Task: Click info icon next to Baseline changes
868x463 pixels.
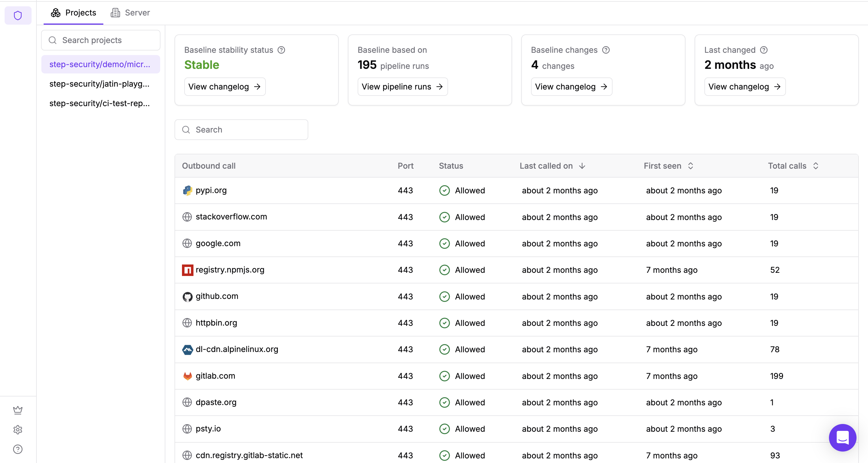Action: [x=606, y=50]
